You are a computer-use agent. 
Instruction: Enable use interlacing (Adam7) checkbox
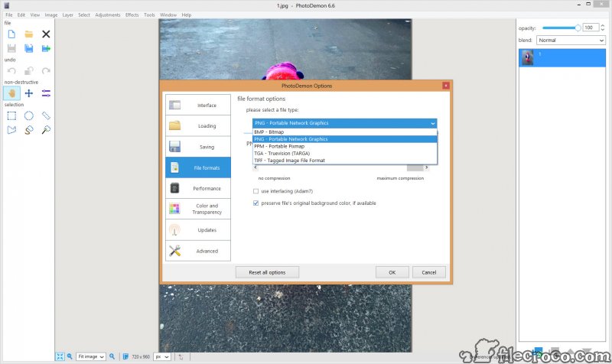pyautogui.click(x=256, y=191)
